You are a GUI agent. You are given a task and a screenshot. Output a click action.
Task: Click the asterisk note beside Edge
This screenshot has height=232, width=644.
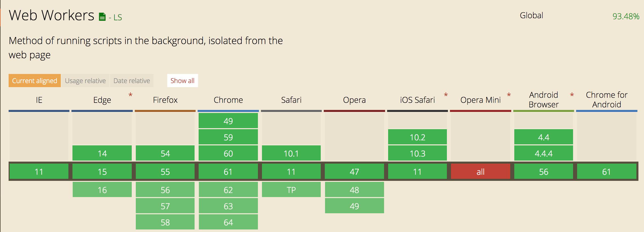[x=130, y=95]
